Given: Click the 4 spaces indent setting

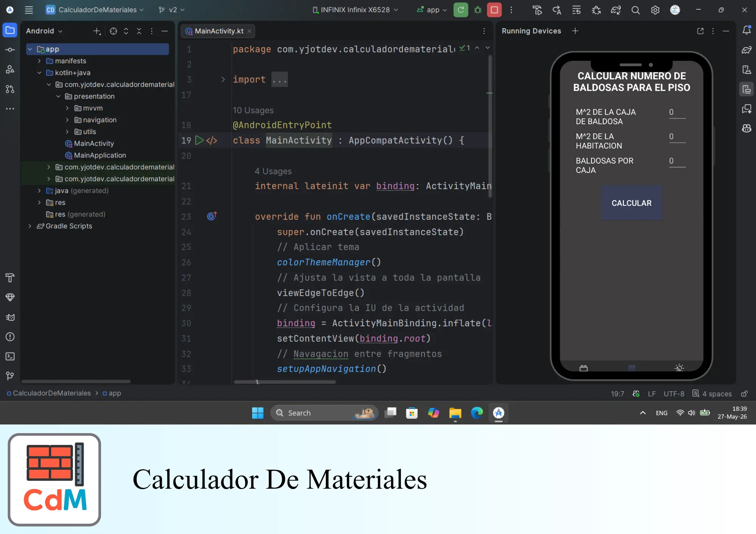Looking at the screenshot, I should 712,394.
